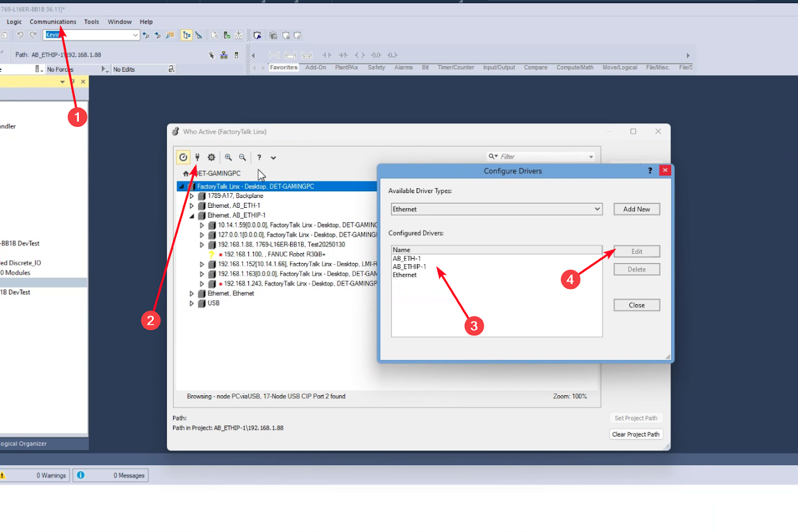
Task: Click Delete in Configure Drivers
Action: tap(637, 269)
